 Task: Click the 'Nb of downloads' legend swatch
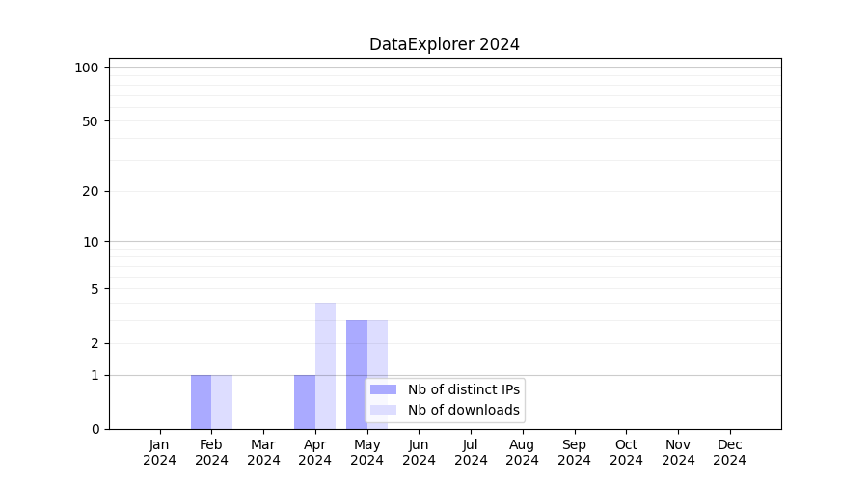pyautogui.click(x=383, y=410)
